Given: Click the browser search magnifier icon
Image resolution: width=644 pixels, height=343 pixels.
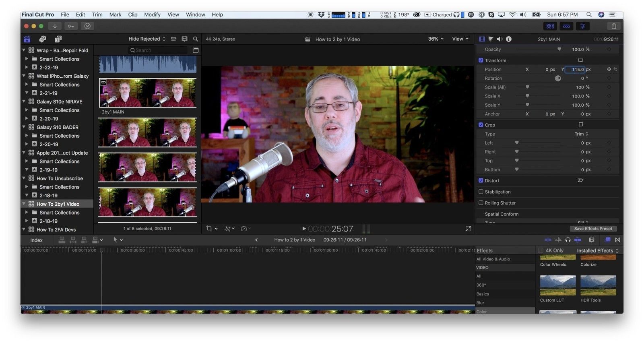Looking at the screenshot, I should pyautogui.click(x=196, y=39).
